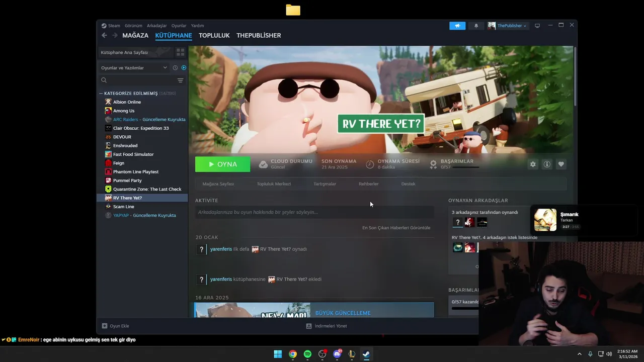Click the Steam logo in menu bar

[x=104, y=26]
